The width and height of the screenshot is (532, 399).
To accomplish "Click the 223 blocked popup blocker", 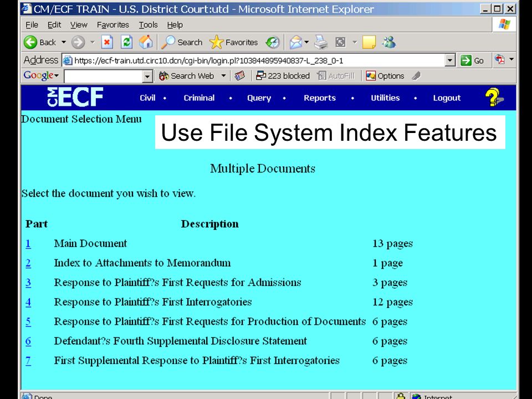I will click(283, 76).
